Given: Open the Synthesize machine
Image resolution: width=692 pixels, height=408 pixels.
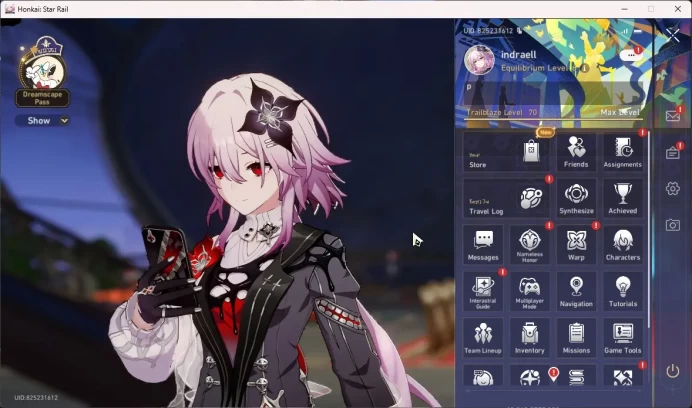Looking at the screenshot, I should [x=576, y=198].
